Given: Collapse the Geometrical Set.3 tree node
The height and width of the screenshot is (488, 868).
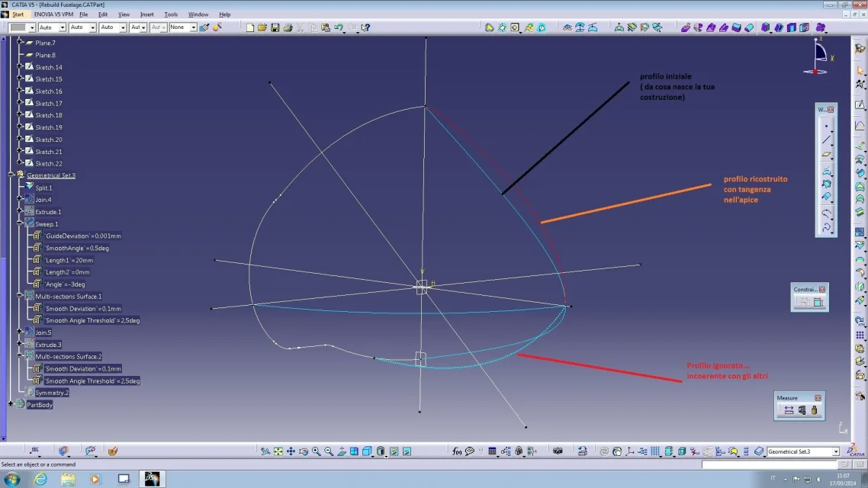Looking at the screenshot, I should click(11, 175).
